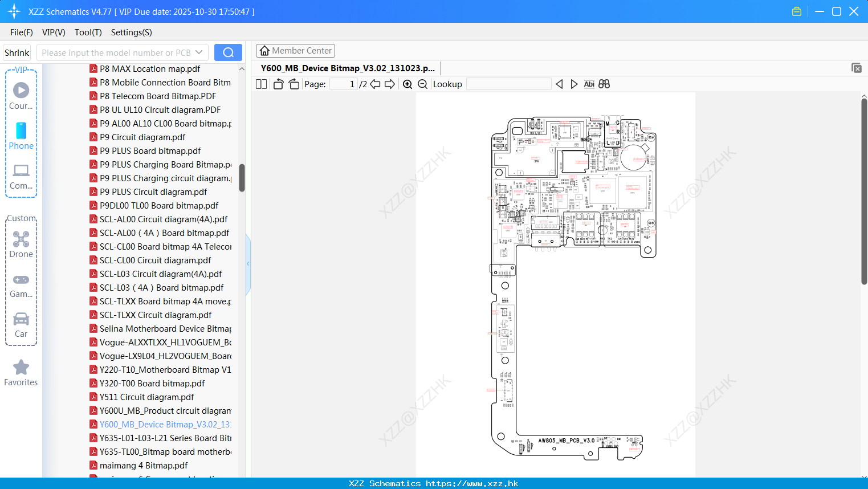
Task: Select the Courses sidebar icon
Action: [x=21, y=96]
